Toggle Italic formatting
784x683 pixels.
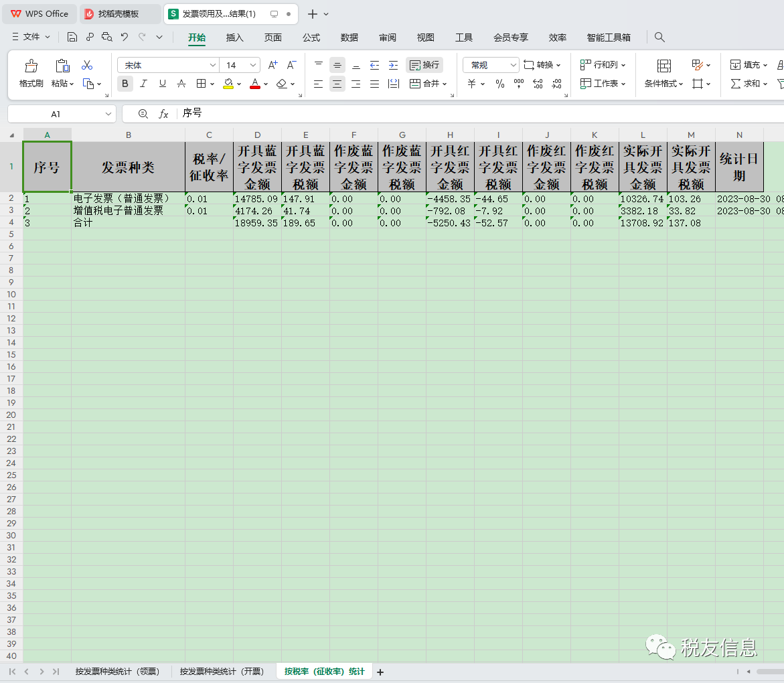(x=143, y=84)
